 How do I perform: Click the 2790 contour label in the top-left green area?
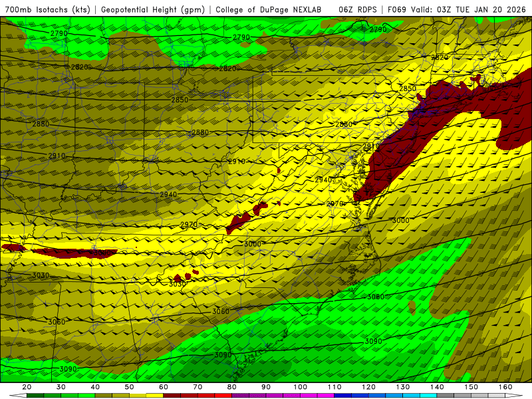coord(59,33)
